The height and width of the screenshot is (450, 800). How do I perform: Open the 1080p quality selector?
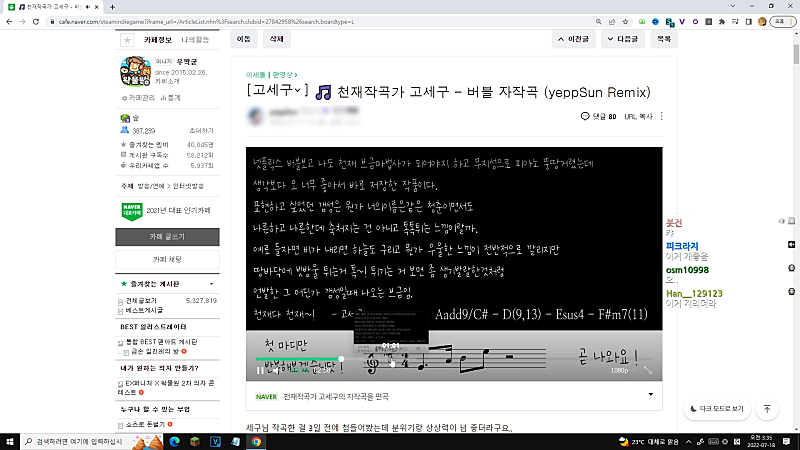point(622,370)
